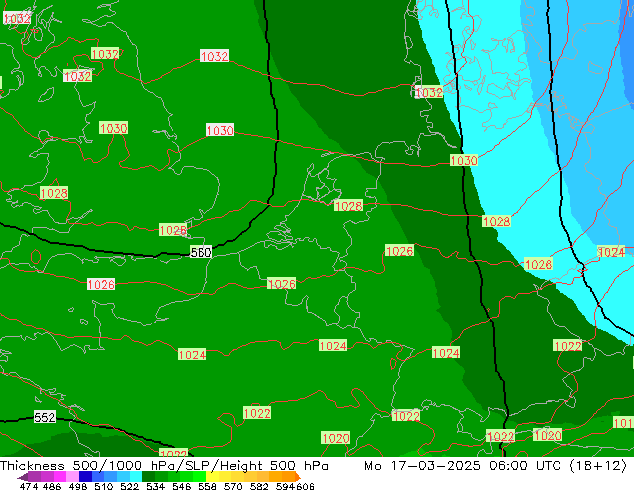Click the legend value 474

point(29,486)
